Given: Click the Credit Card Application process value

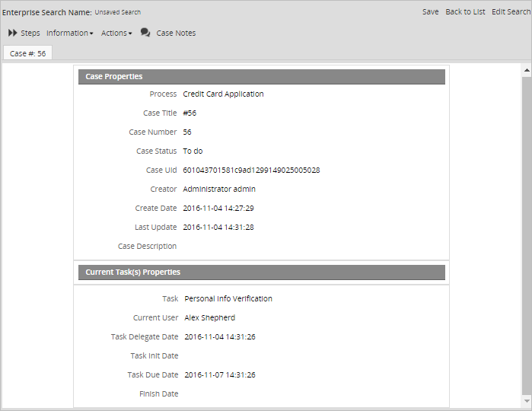Looking at the screenshot, I should [223, 94].
